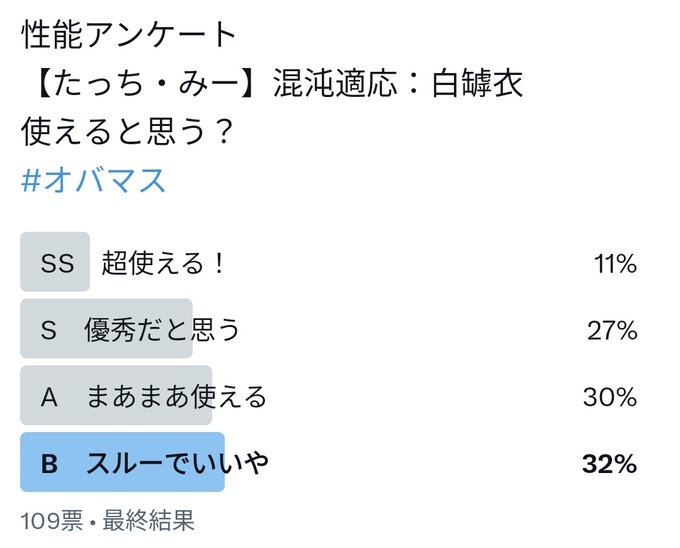Image resolution: width=680 pixels, height=548 pixels.
Task: Select the gray 27% result bar for option S
Action: coord(106,328)
